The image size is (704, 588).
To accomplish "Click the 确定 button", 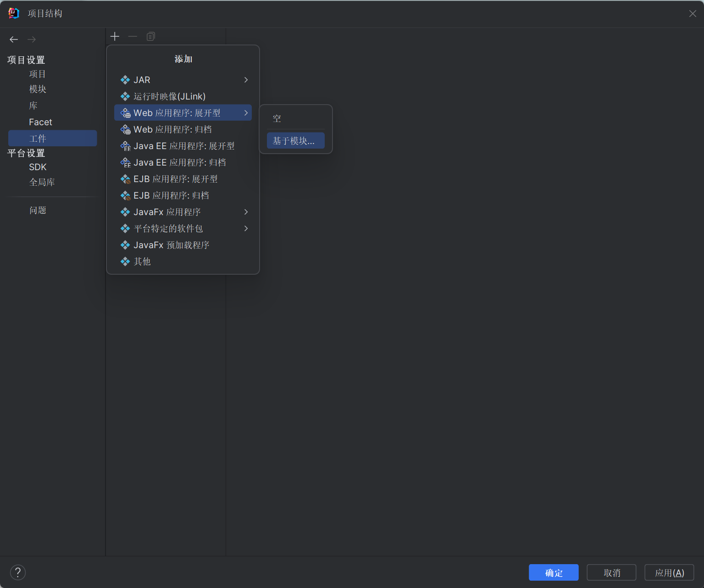I will point(554,572).
